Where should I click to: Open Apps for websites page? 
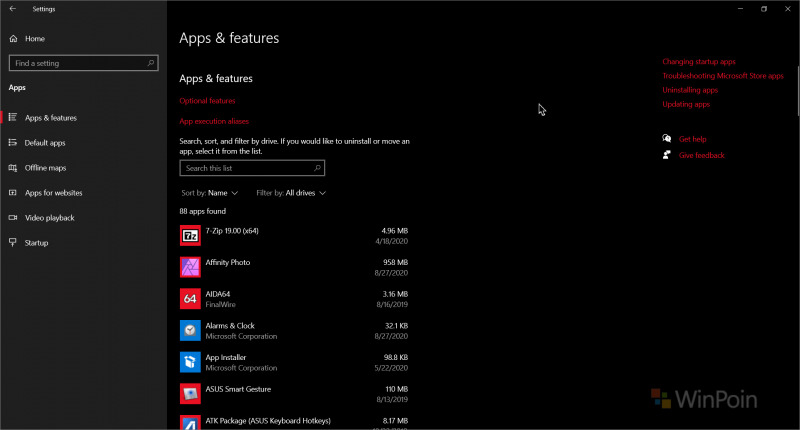(x=54, y=193)
